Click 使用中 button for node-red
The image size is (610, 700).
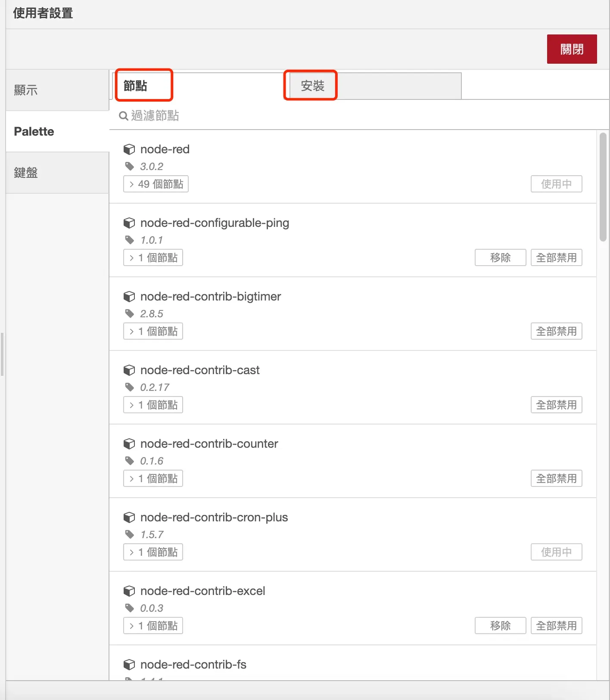(556, 184)
